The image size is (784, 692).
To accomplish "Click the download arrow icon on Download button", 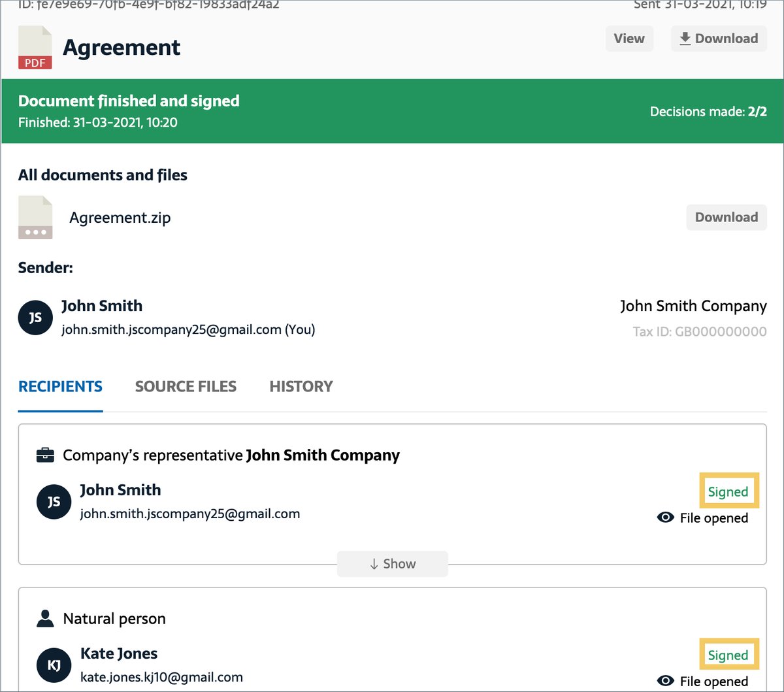I will (x=685, y=39).
